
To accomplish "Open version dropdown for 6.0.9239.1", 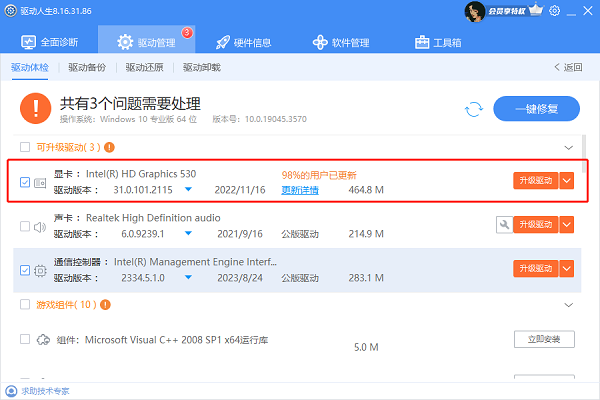I will click(x=188, y=233).
